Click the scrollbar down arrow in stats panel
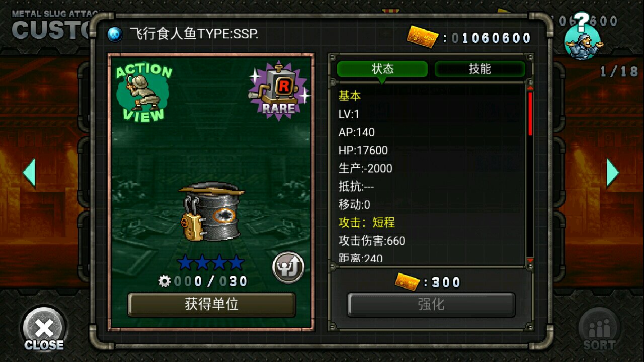This screenshot has width=644, height=362. click(x=530, y=260)
